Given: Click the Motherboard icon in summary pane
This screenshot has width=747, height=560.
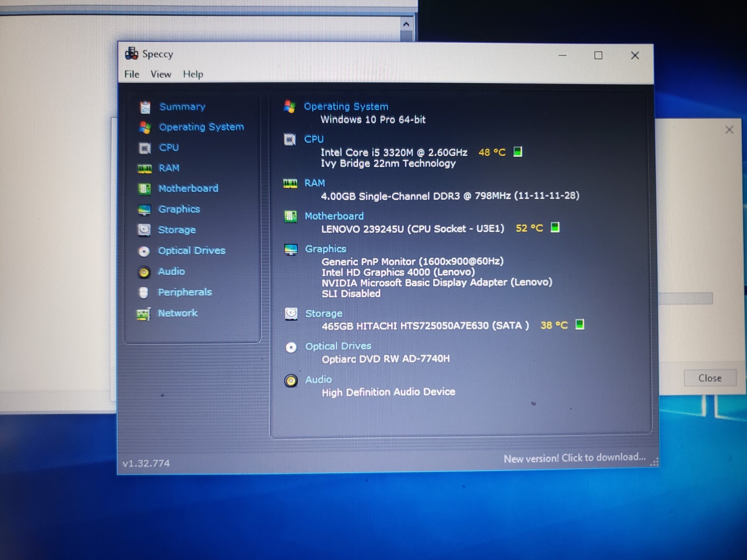Looking at the screenshot, I should tap(290, 216).
